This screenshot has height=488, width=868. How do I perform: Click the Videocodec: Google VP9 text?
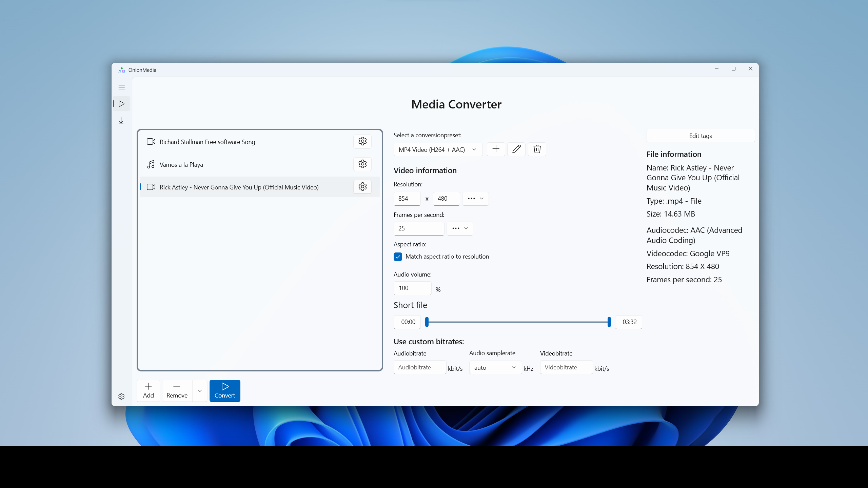pyautogui.click(x=688, y=253)
